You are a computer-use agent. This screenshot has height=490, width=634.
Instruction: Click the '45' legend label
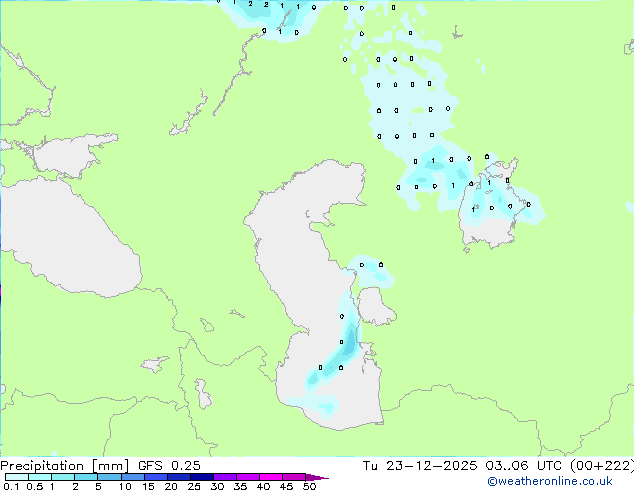point(286,486)
